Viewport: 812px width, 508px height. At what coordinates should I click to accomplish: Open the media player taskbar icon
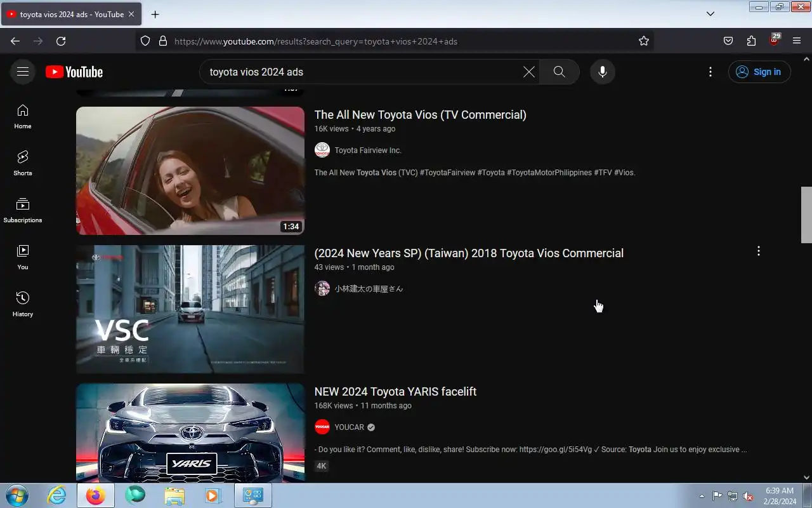coord(213,495)
